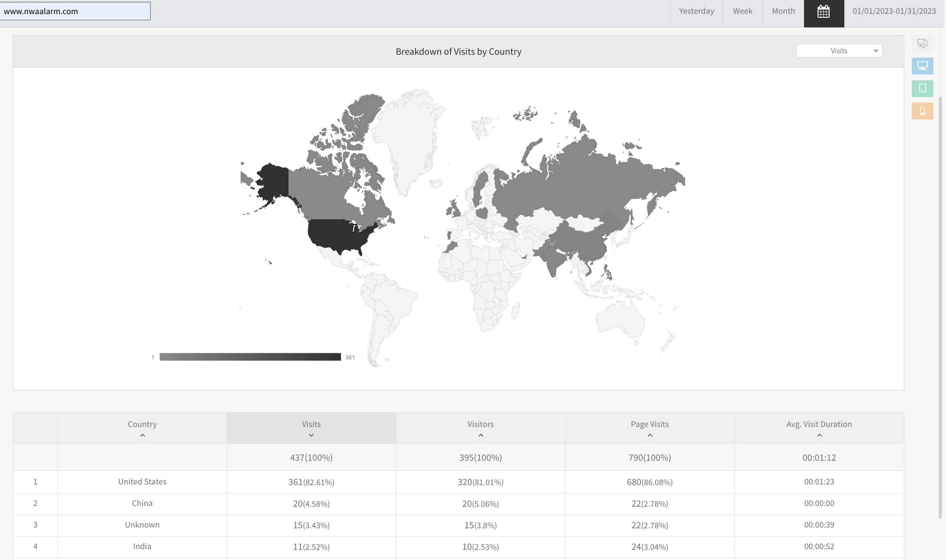Switch to Month date range
Image resolution: width=946 pixels, height=560 pixels.
pyautogui.click(x=783, y=11)
